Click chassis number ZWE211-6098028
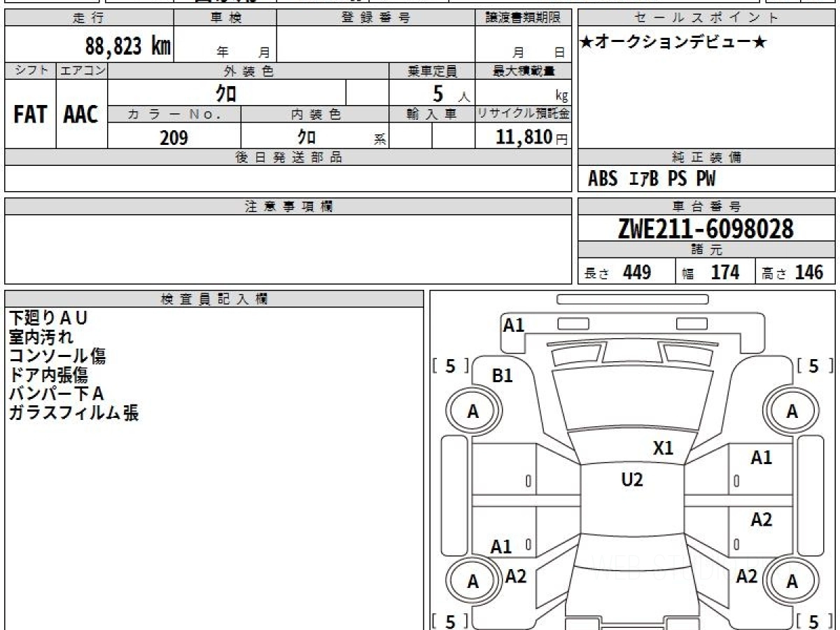The height and width of the screenshot is (630, 840). point(706,228)
